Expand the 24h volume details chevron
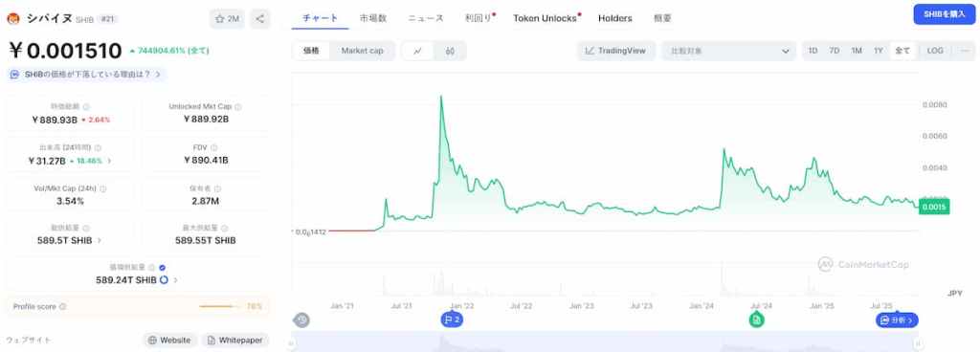This screenshot has width=980, height=352. click(110, 161)
